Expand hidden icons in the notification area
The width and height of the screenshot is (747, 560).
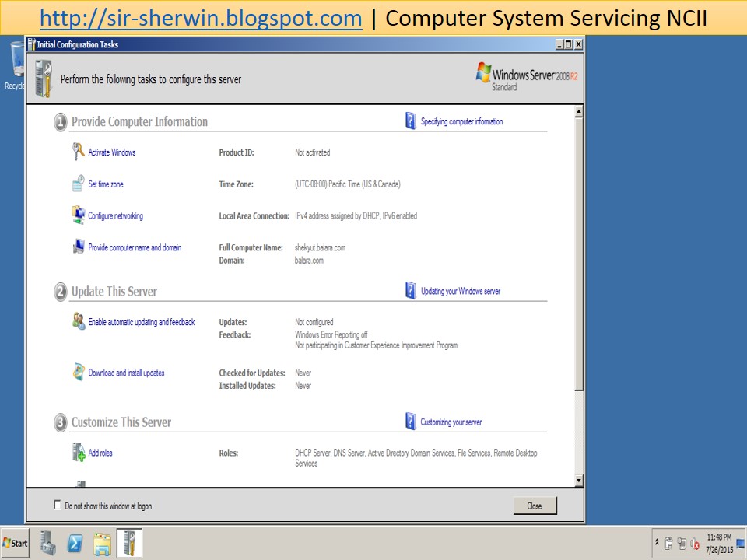coord(657,542)
